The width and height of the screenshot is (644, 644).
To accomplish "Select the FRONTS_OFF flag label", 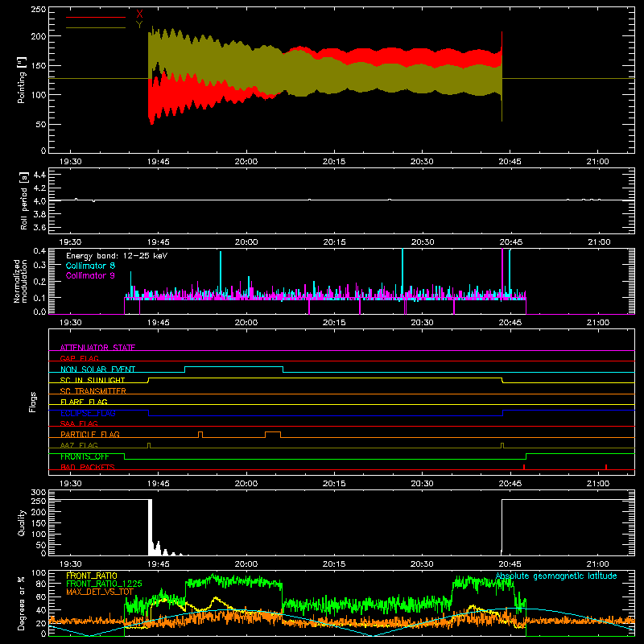I will coord(85,456).
